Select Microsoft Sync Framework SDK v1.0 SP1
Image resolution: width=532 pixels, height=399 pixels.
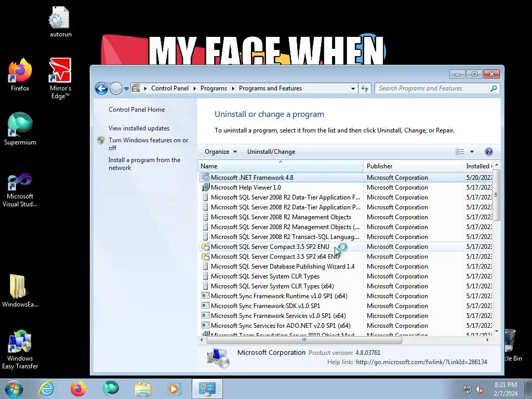coord(346,305)
